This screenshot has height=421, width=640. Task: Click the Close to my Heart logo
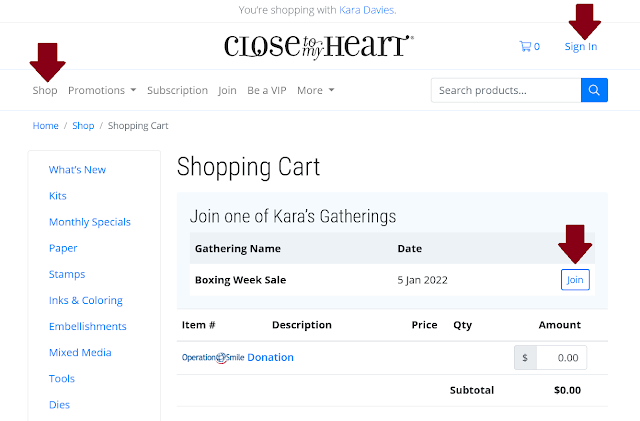click(319, 45)
